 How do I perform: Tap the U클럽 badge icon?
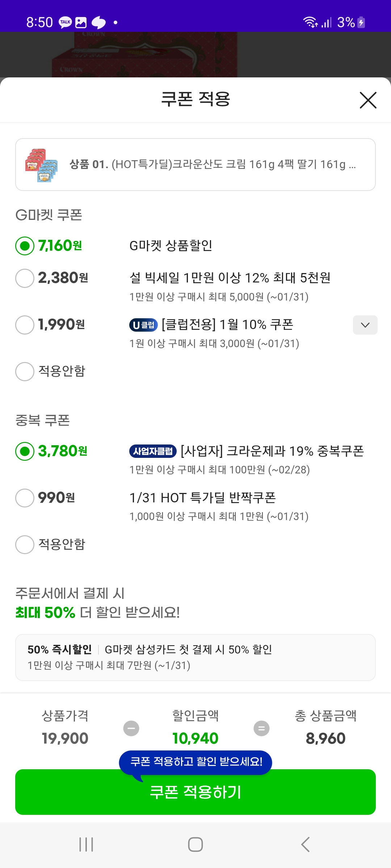(x=143, y=325)
